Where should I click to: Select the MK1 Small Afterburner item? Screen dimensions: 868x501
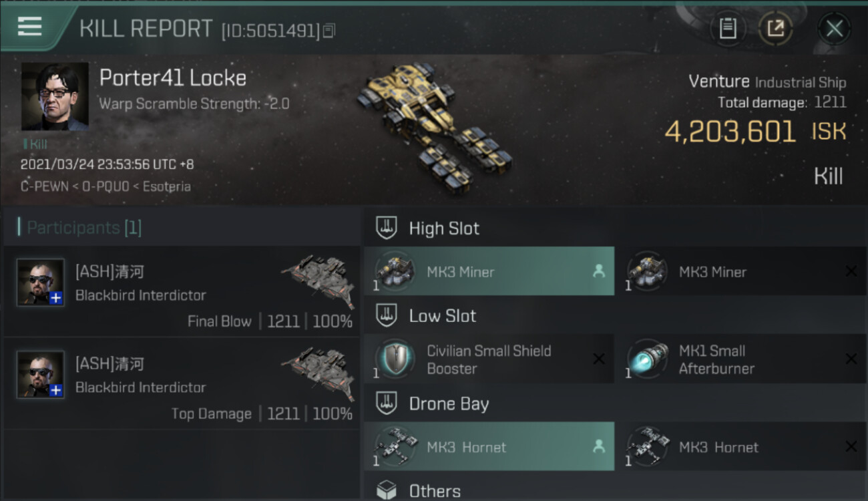[741, 359]
